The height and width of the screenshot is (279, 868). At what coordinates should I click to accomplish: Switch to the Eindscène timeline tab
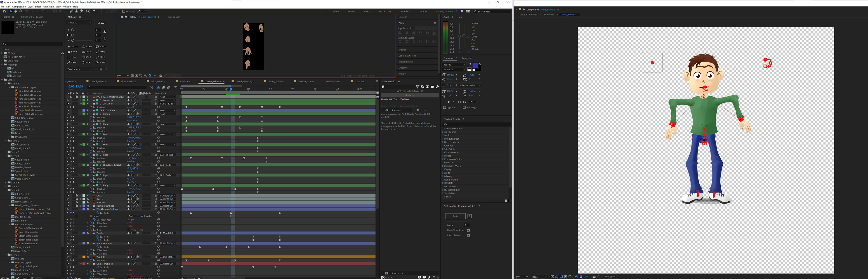tap(185, 81)
